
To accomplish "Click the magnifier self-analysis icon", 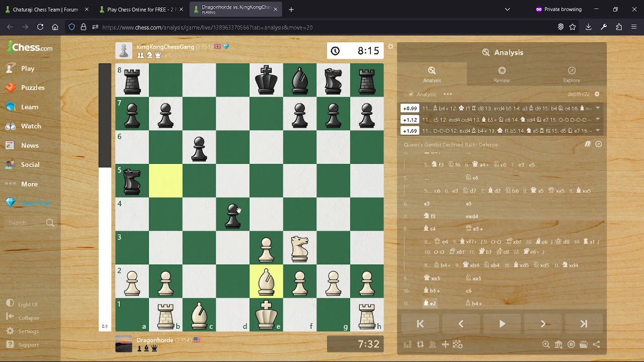I will [x=546, y=344].
